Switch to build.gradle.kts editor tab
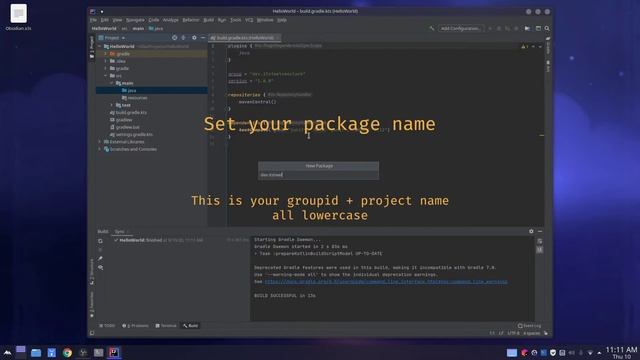640x360 pixels. coord(244,38)
